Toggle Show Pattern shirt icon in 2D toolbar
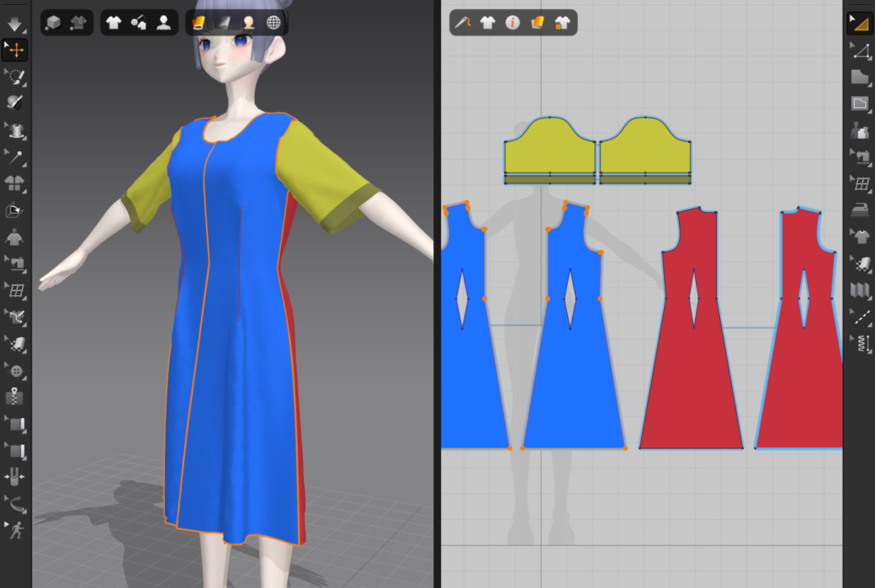Screen dimensions: 875x588 [488, 23]
